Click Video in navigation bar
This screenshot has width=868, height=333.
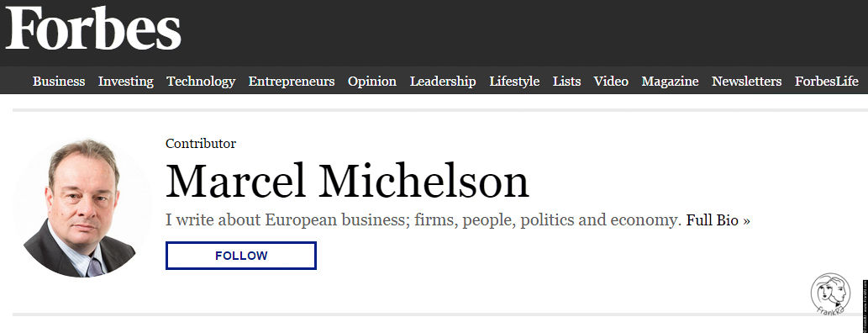click(x=611, y=82)
